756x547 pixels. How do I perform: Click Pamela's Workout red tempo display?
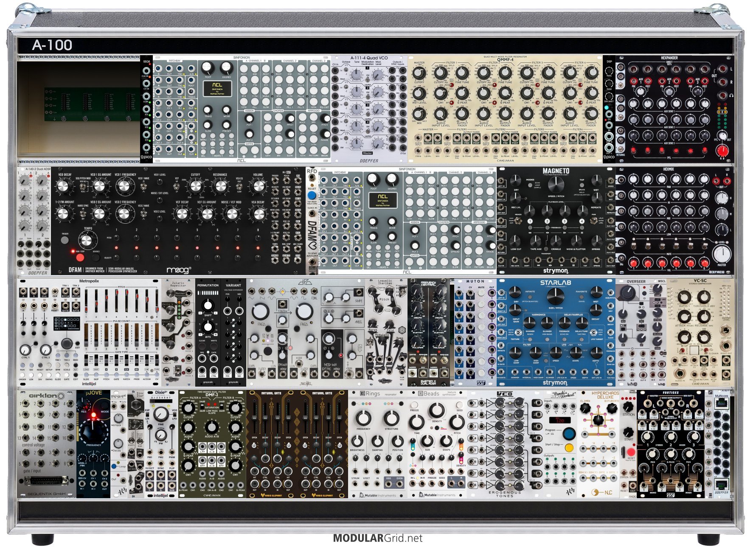click(x=560, y=420)
